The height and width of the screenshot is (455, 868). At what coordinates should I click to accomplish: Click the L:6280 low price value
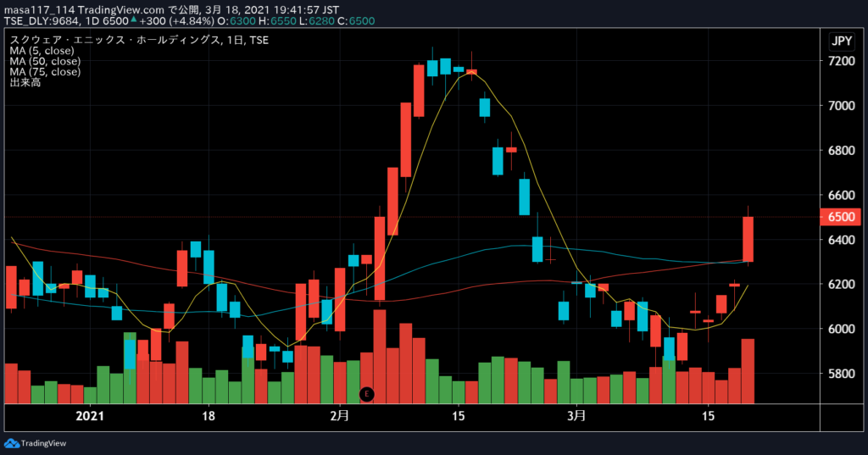[317, 21]
